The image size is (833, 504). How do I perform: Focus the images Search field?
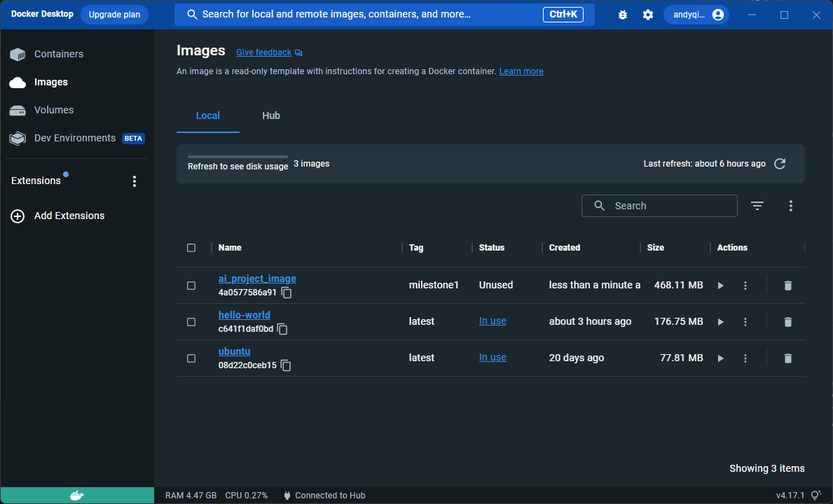tap(669, 206)
